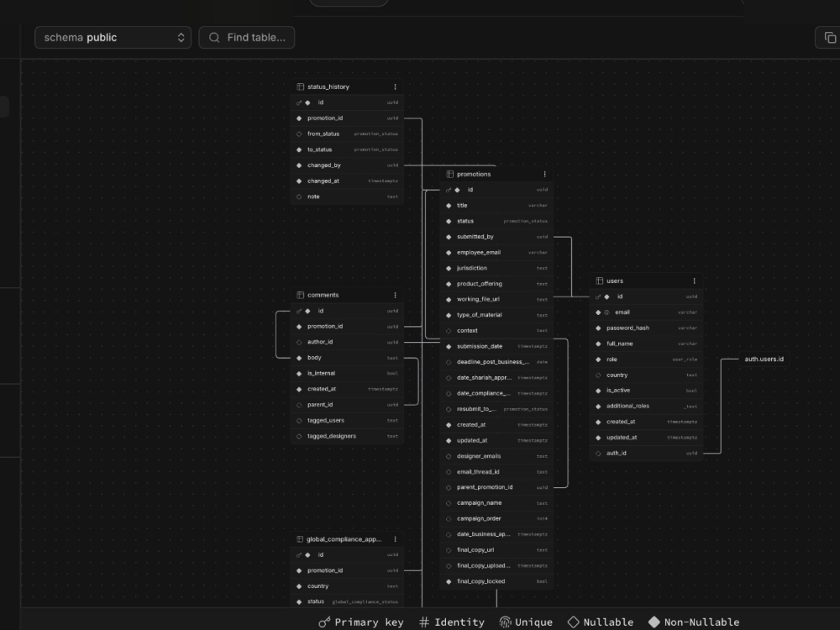Screen dimensions: 840x630
Task: Click unique fingerprint icon beside users email
Action: (x=607, y=312)
